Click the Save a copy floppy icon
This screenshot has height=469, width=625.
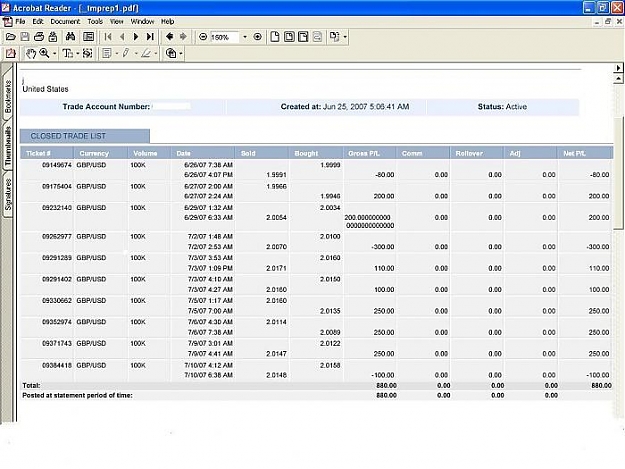25,37
